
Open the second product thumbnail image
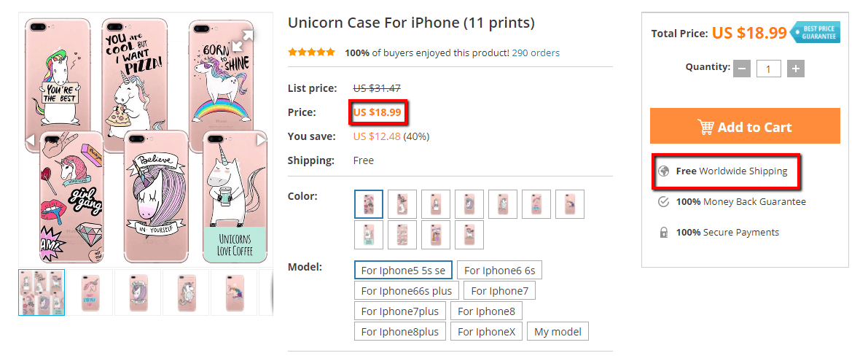click(x=89, y=292)
